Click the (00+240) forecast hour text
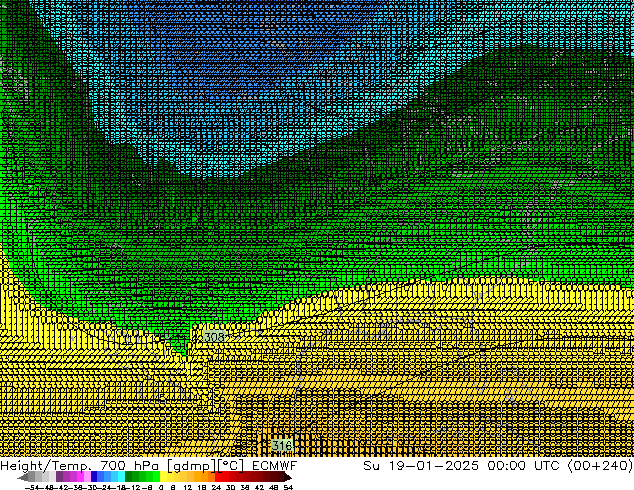 click(x=600, y=465)
